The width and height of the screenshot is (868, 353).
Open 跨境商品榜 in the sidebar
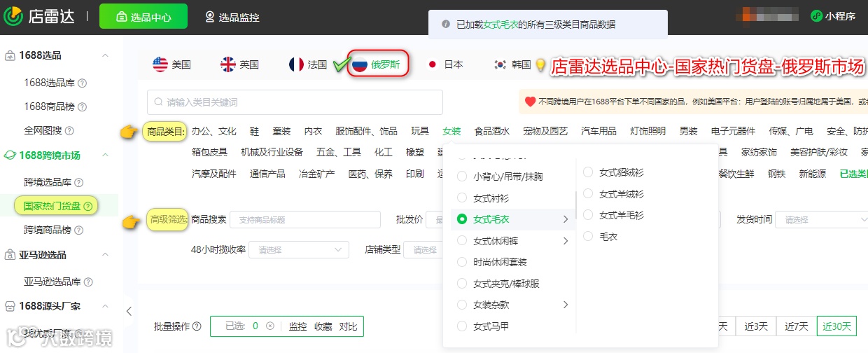[49, 230]
